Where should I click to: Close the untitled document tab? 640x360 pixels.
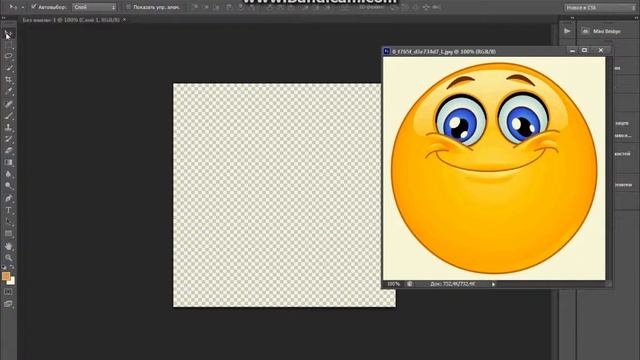(x=124, y=20)
